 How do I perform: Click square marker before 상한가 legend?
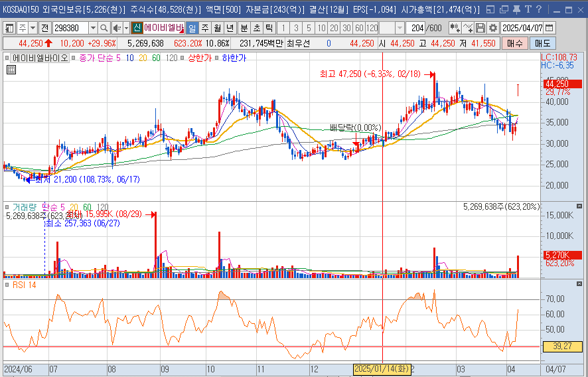click(183, 58)
